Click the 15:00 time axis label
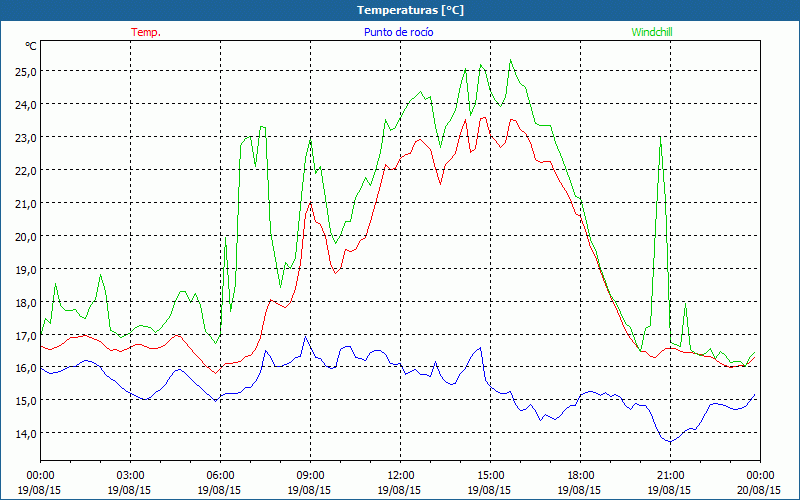Image resolution: width=800 pixels, height=500 pixels. tap(490, 476)
